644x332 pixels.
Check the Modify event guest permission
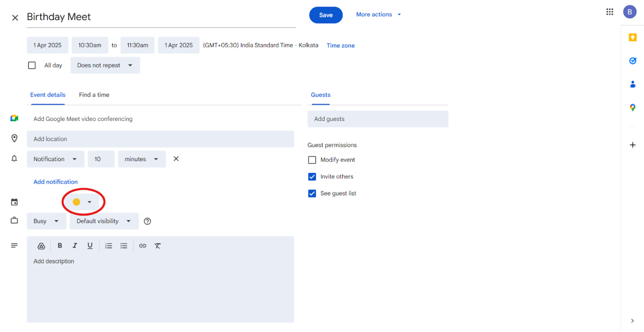(312, 160)
